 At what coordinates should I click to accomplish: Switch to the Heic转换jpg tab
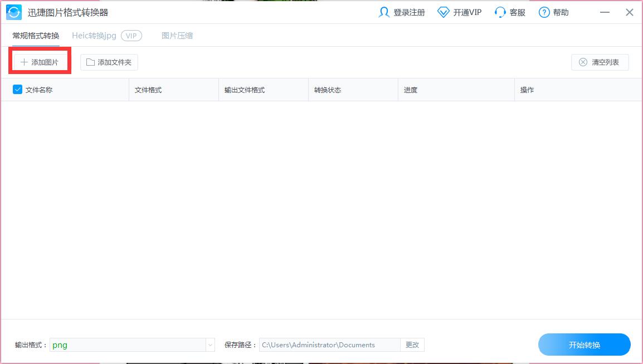pos(92,35)
